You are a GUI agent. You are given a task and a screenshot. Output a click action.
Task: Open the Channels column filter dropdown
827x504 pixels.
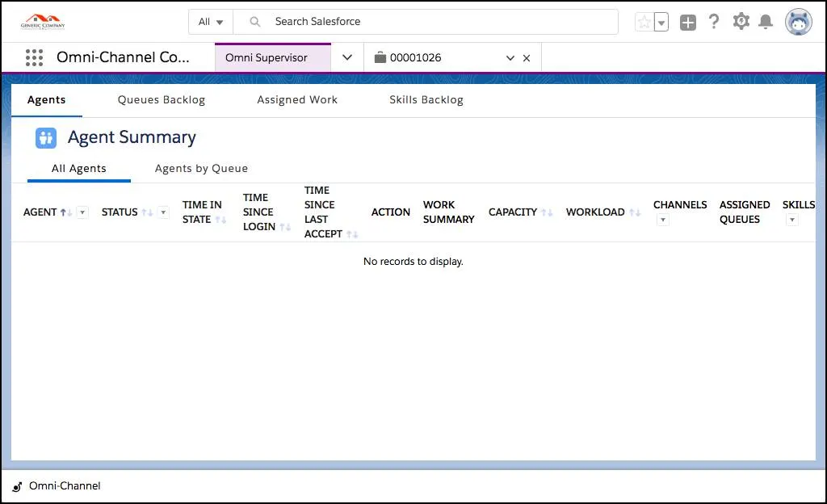[x=663, y=220]
